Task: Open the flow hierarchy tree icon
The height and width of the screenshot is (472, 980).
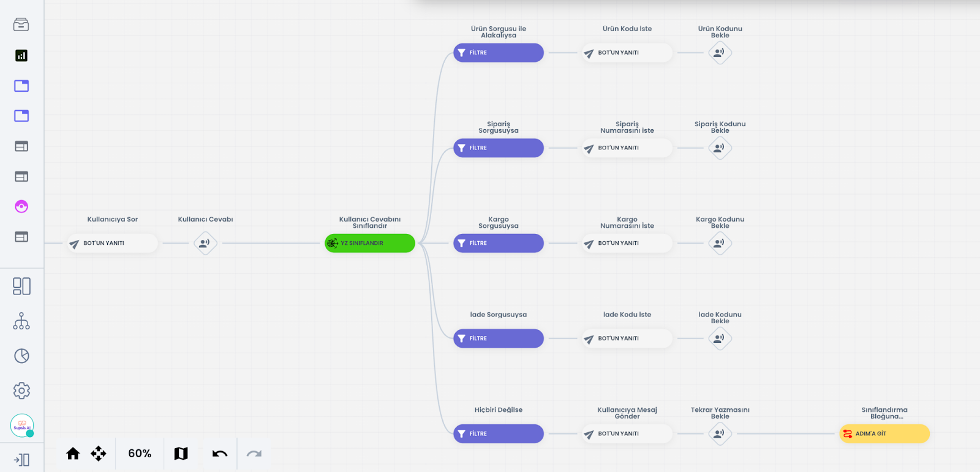Action: pos(21,321)
